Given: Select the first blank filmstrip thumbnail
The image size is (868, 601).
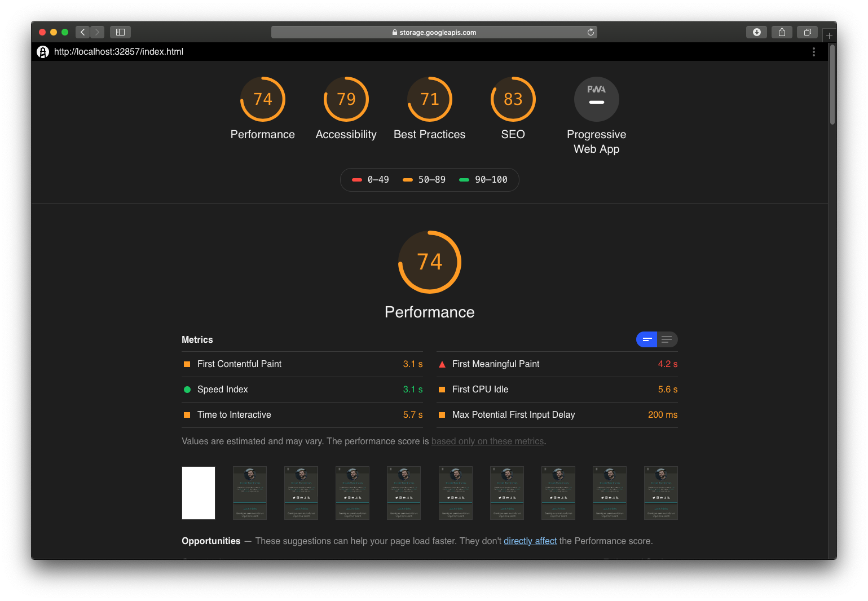Looking at the screenshot, I should pyautogui.click(x=198, y=493).
